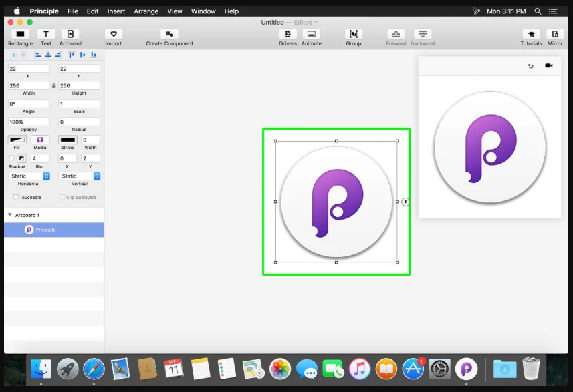Open Spotlight search in menu bar
The width and height of the screenshot is (573, 392).
(x=538, y=11)
